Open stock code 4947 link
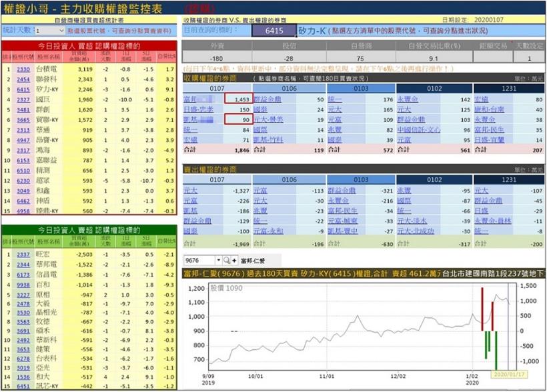Screen dimensions: 547x392 (x=23, y=140)
